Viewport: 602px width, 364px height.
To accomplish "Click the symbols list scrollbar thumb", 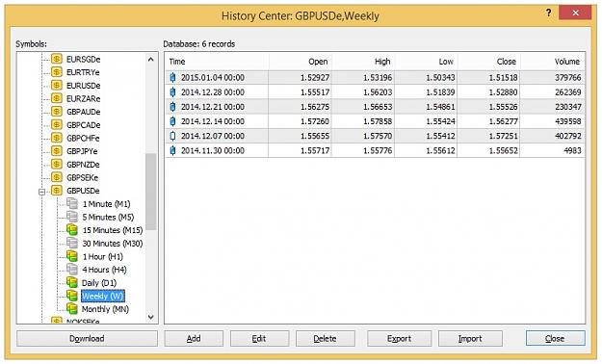I will (151, 192).
